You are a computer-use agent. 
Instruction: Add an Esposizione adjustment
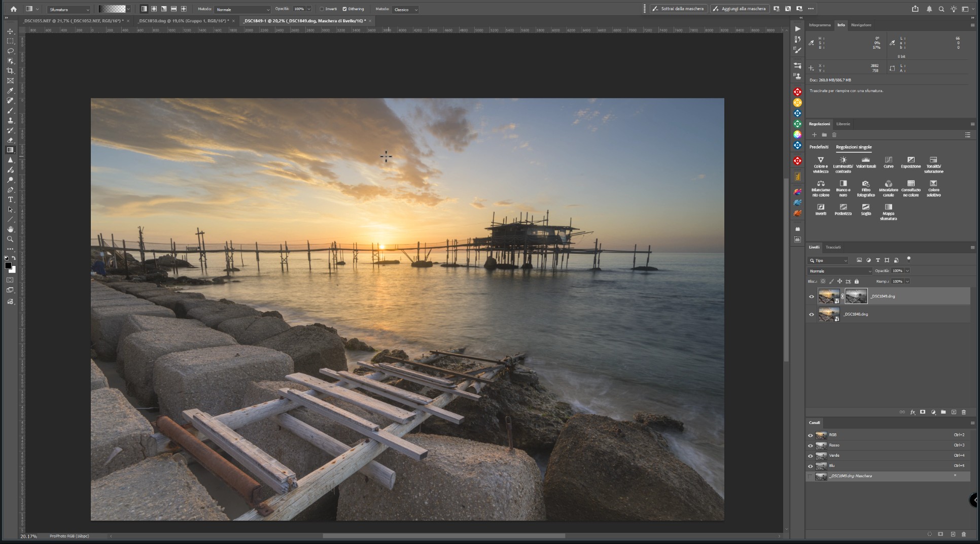tap(911, 162)
